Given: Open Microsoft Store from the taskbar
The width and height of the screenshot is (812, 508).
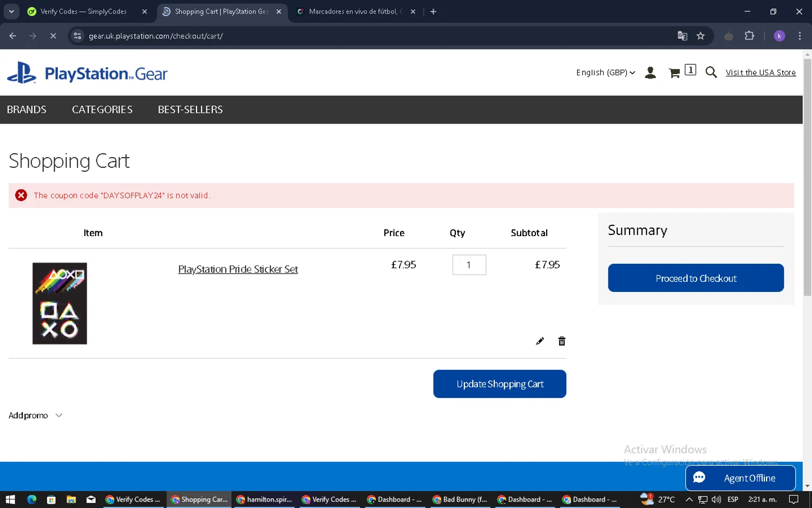Looking at the screenshot, I should click(51, 499).
